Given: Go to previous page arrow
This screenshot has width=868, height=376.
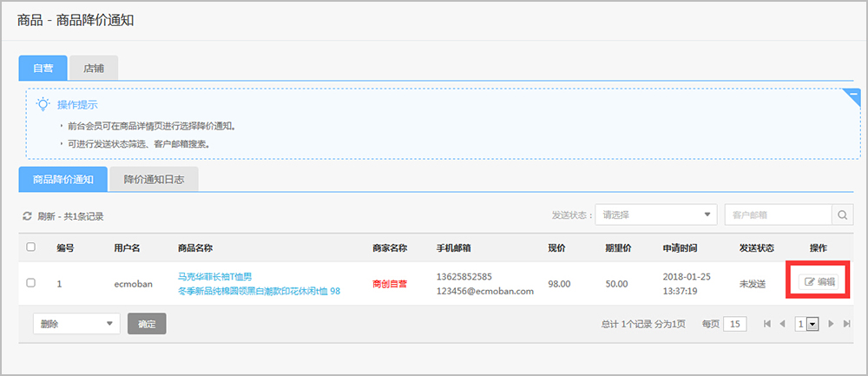Looking at the screenshot, I should point(782,324).
